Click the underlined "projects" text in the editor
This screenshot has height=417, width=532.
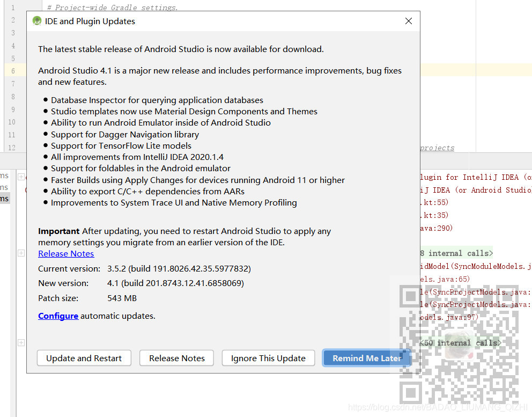coord(437,148)
